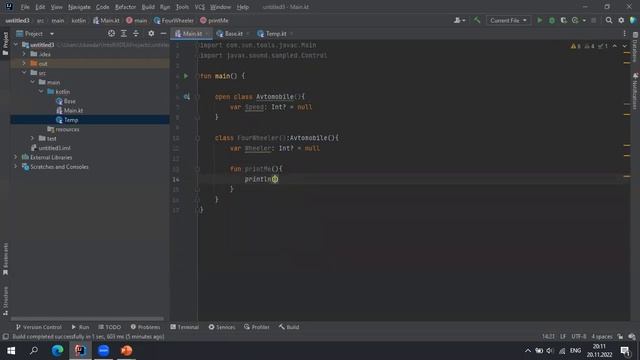
Task: Switch to Temp.kt editor tab
Action: (275, 33)
